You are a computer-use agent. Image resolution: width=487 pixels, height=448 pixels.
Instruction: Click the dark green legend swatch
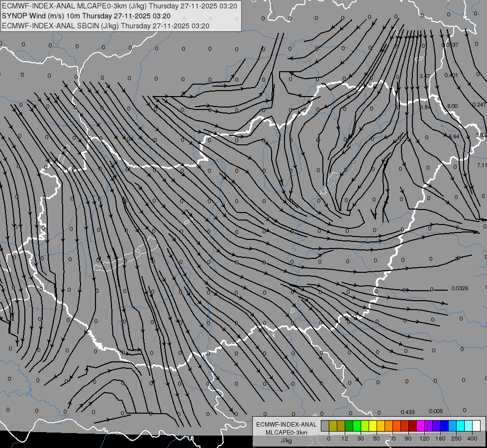point(349,426)
